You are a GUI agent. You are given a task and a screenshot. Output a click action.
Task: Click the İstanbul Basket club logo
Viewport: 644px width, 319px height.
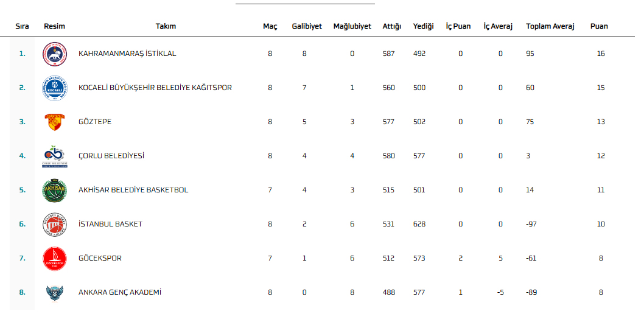pos(55,224)
